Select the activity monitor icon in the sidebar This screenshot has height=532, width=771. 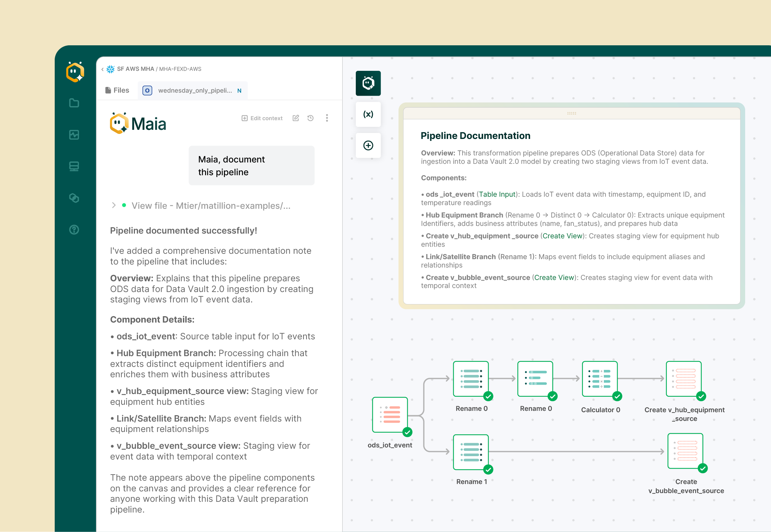coord(75,135)
